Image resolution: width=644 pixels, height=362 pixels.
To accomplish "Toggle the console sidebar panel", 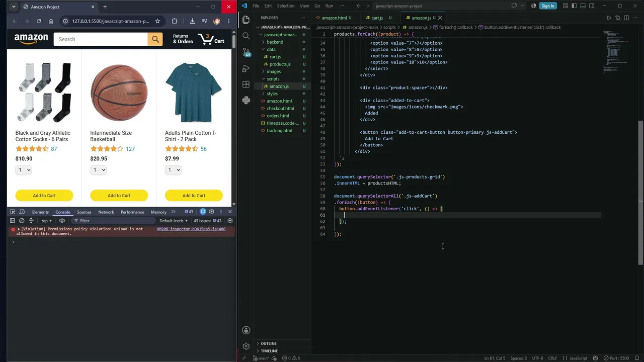I will (13, 221).
